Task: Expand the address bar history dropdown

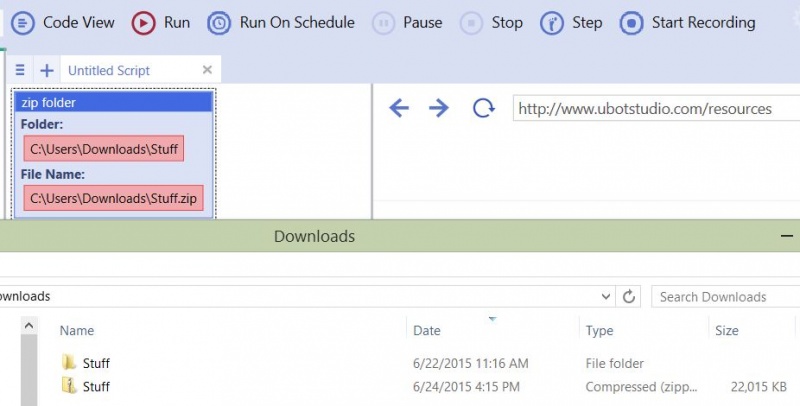Action: 605,296
